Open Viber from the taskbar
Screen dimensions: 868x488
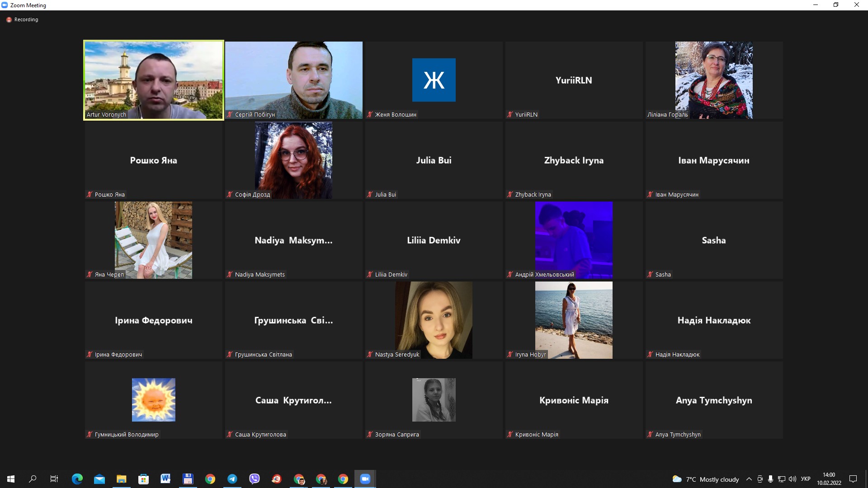pos(255,479)
